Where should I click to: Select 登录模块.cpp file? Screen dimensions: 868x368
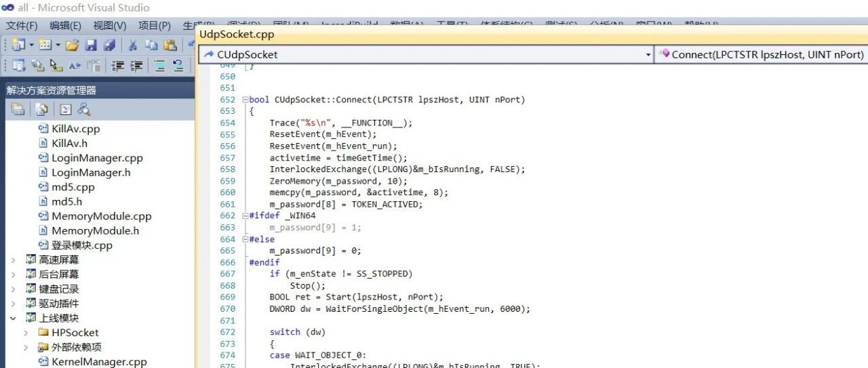(81, 245)
